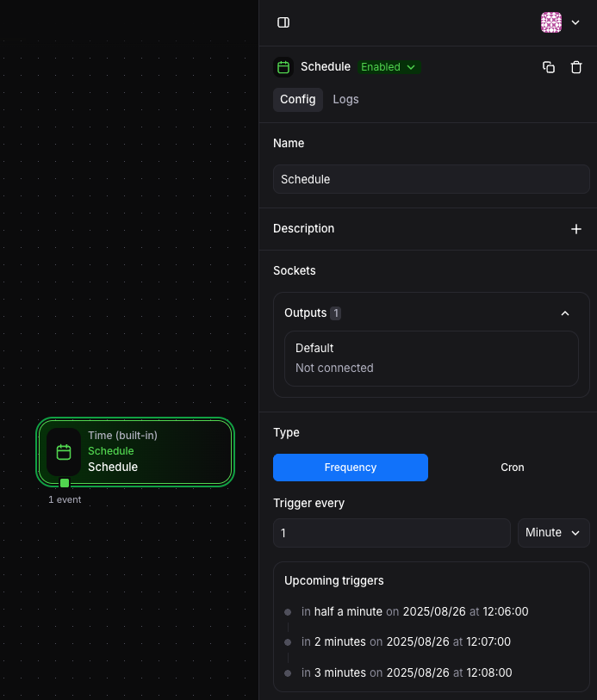This screenshot has width=597, height=700.
Task: Open the Enabled status dropdown
Action: click(389, 67)
